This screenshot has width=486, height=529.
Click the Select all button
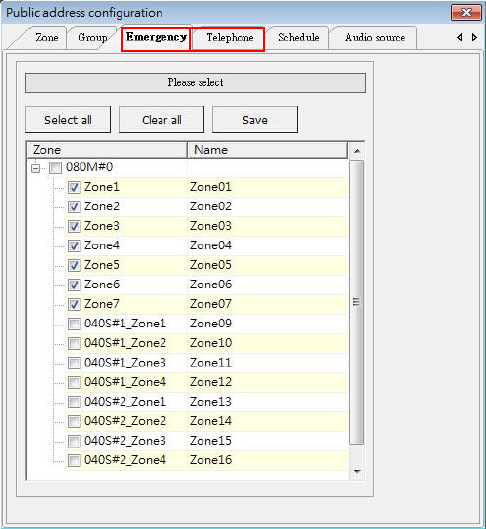(68, 120)
